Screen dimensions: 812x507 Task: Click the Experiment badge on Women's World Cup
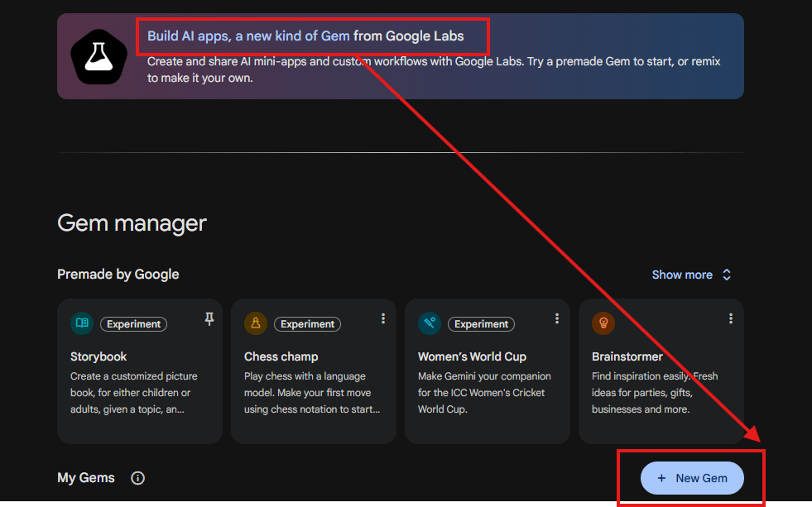pyautogui.click(x=482, y=324)
